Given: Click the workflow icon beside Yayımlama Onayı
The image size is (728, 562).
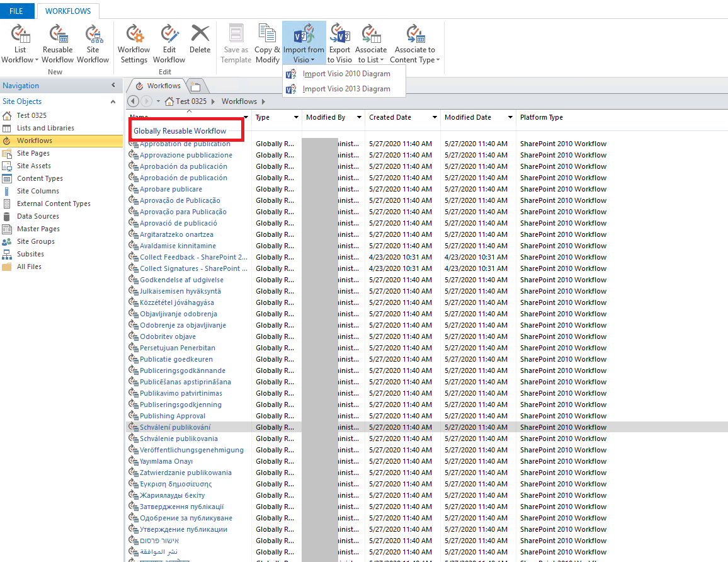Looking at the screenshot, I should (134, 461).
